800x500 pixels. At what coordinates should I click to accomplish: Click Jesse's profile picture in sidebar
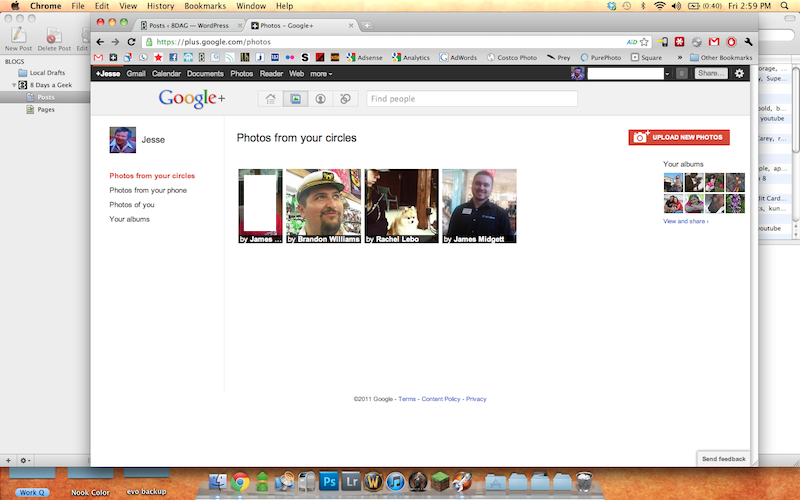[122, 140]
